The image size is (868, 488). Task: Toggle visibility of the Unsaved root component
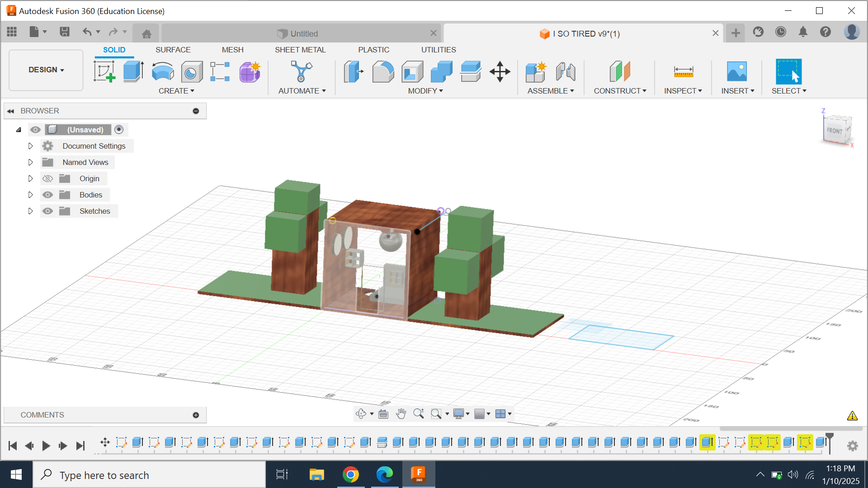click(35, 130)
